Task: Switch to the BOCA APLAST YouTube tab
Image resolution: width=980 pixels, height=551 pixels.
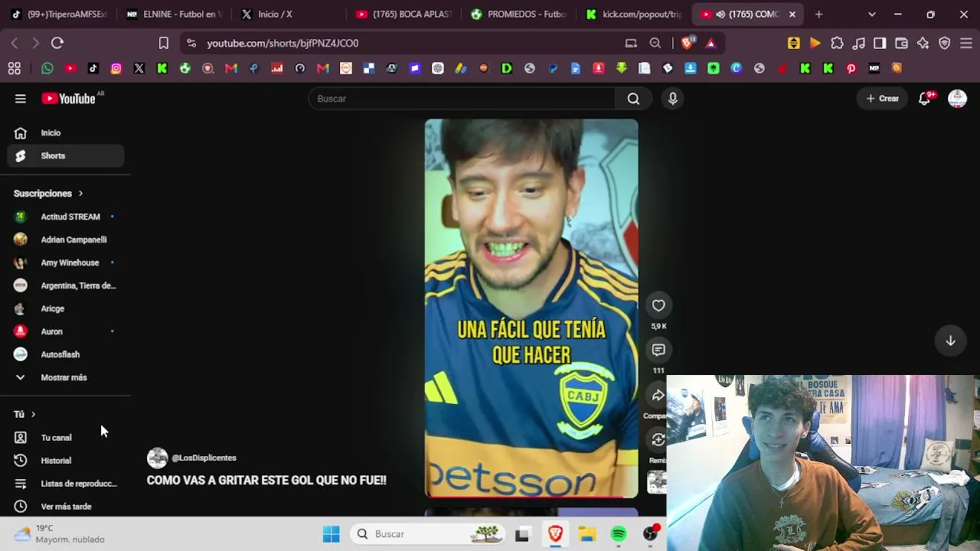Action: (x=404, y=14)
